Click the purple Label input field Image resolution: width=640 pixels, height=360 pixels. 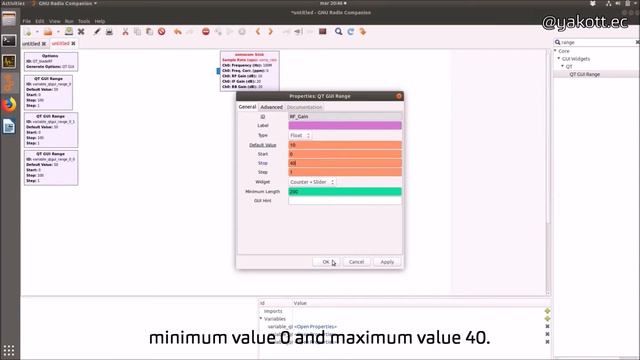(x=345, y=125)
